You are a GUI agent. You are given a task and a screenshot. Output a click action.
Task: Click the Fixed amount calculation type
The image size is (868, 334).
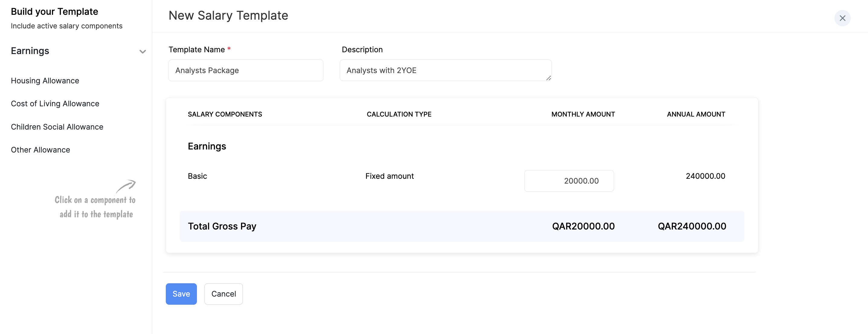coord(389,175)
